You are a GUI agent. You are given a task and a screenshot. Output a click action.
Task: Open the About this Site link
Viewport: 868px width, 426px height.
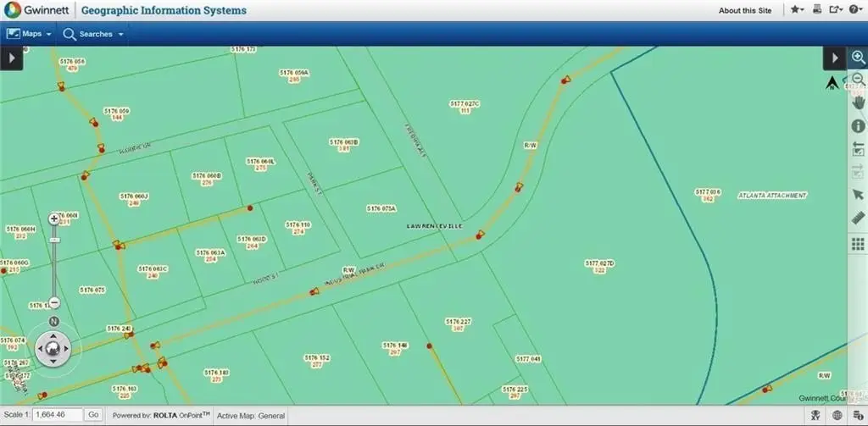[x=745, y=11]
